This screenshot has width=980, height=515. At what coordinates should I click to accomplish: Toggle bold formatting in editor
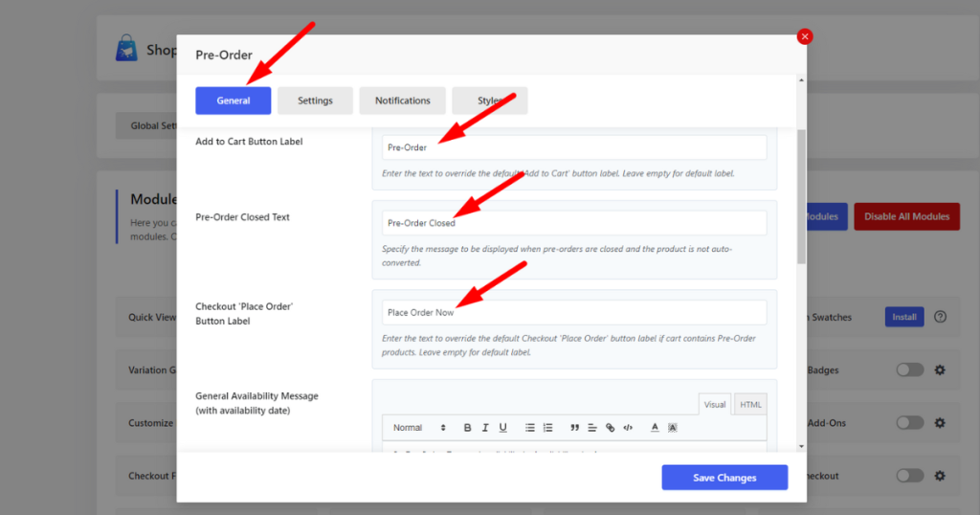467,428
